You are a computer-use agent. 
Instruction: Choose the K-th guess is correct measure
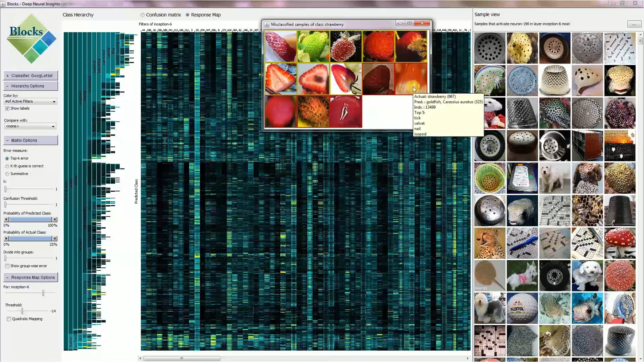(7, 166)
